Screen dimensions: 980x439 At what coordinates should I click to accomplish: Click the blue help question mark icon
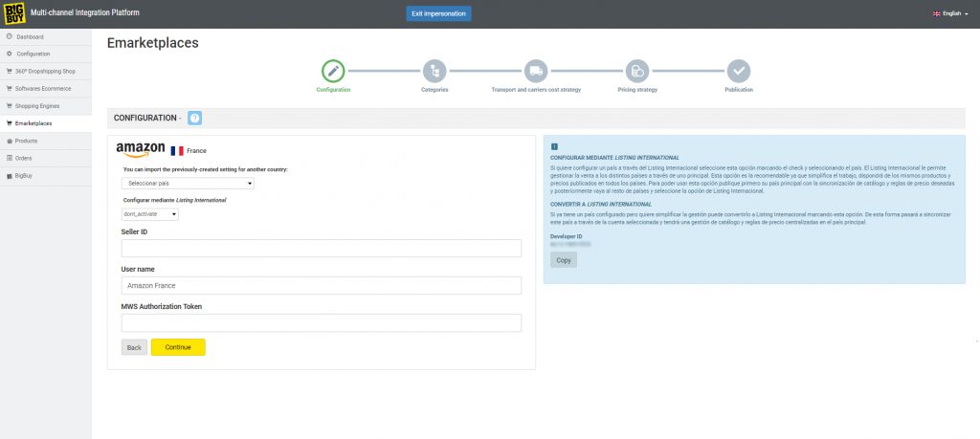194,118
